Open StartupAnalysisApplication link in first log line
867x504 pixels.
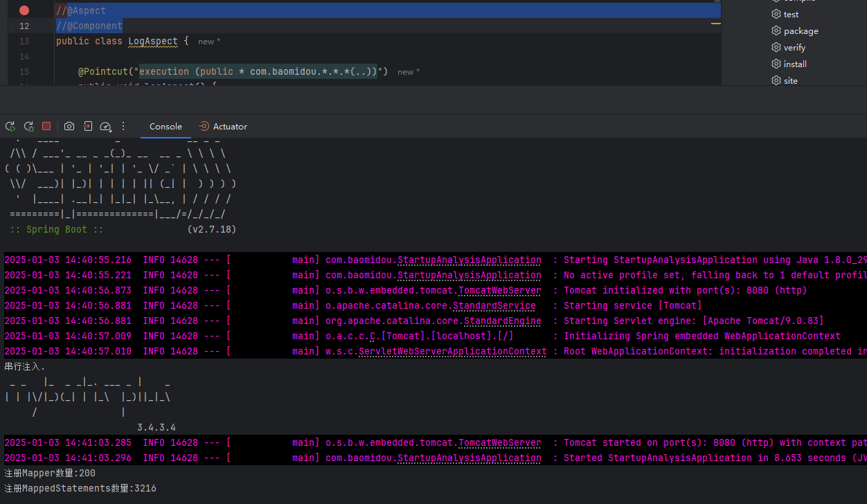[x=469, y=260]
